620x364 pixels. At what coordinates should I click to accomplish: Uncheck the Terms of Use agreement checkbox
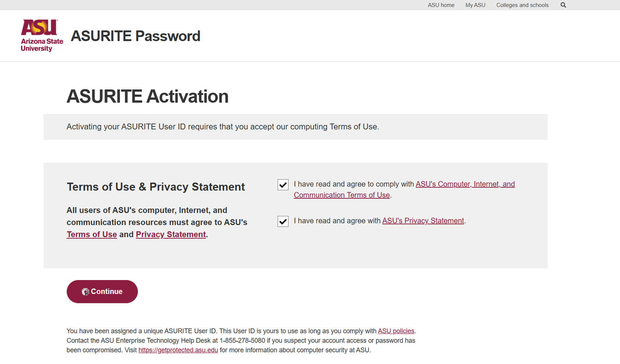[283, 185]
